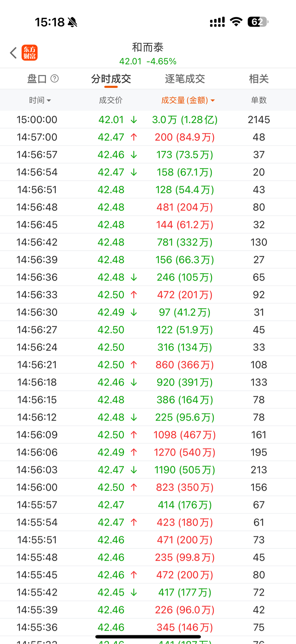296x644 pixels.
Task: Tap the 和而泰 stock title
Action: click(x=148, y=47)
